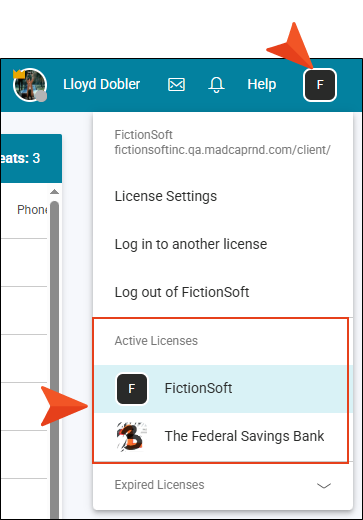Click the vertical scrollbar thumb

point(54,360)
